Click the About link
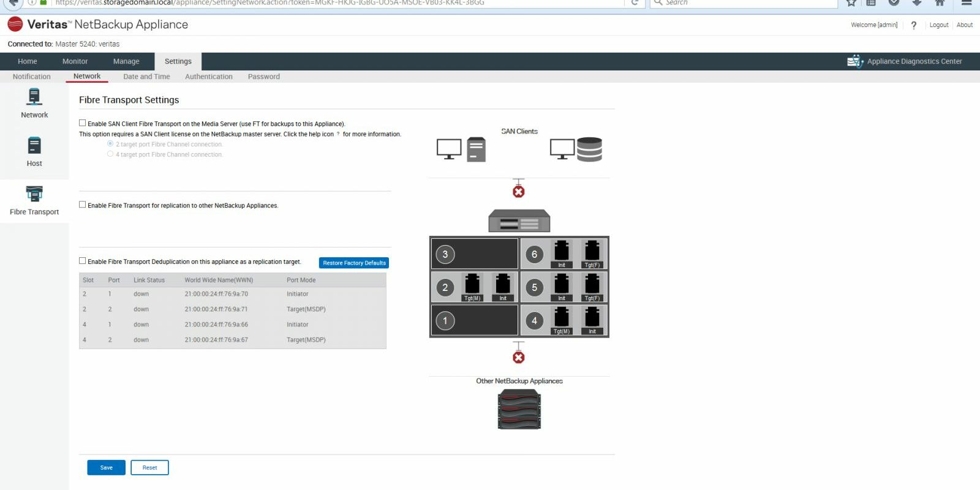The image size is (980, 490). click(965, 25)
